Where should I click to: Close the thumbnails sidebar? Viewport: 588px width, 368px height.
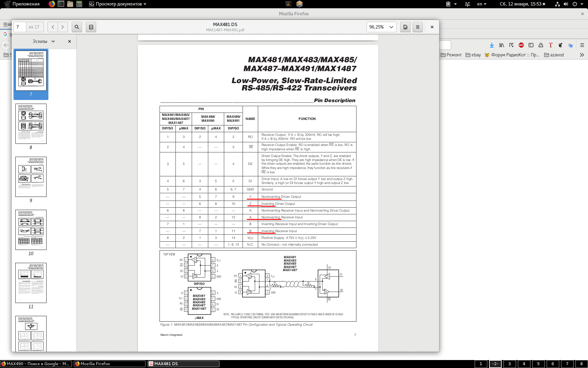(70, 41)
